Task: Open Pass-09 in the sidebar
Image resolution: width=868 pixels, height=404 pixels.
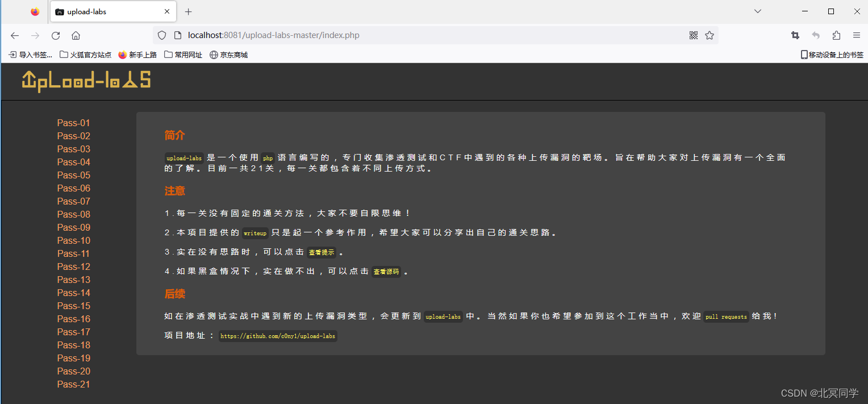Action: (x=74, y=227)
